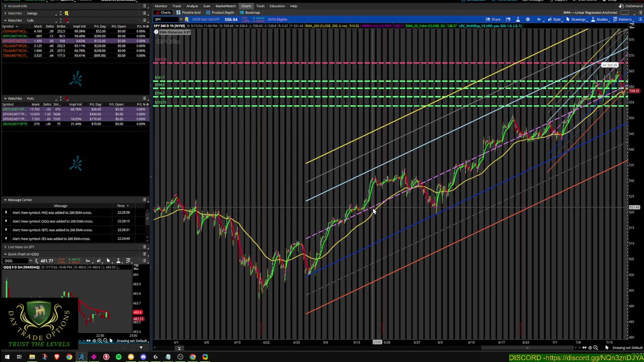The width and height of the screenshot is (644, 362).
Task: Open Quick Chart gadget menu icon
Action: click(x=144, y=254)
